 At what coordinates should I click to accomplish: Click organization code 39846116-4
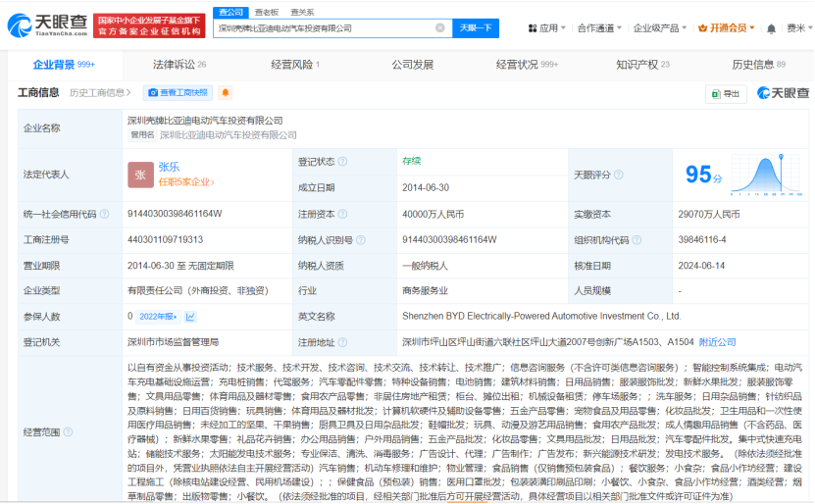pyautogui.click(x=702, y=239)
